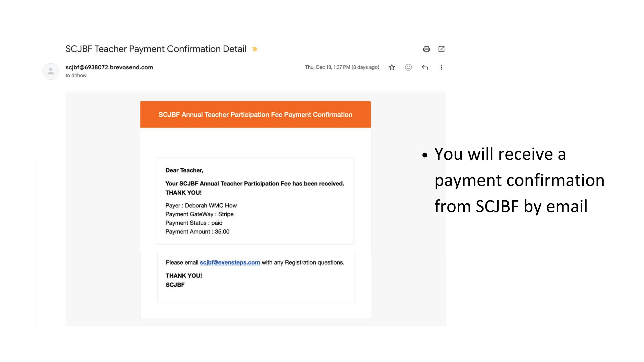Click the reply arrow icon

coord(425,67)
